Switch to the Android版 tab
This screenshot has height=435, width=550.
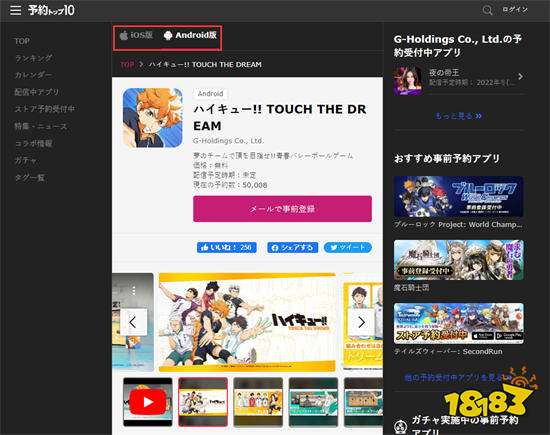click(x=190, y=35)
